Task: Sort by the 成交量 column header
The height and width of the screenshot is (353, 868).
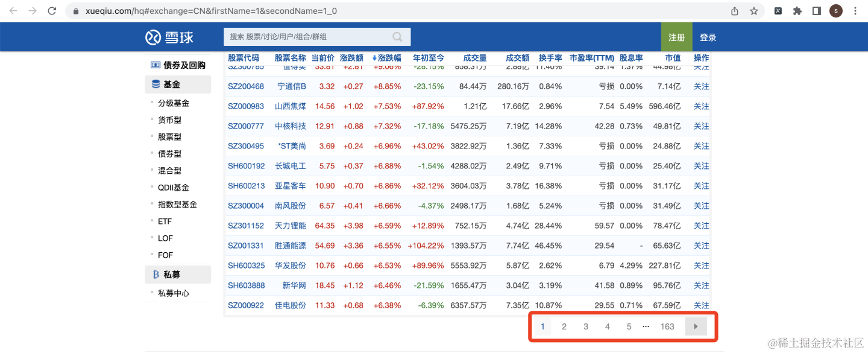Action: pos(475,58)
